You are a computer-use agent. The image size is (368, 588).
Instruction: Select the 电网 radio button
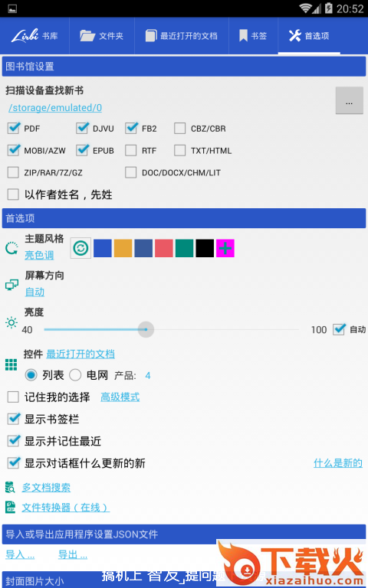click(75, 375)
